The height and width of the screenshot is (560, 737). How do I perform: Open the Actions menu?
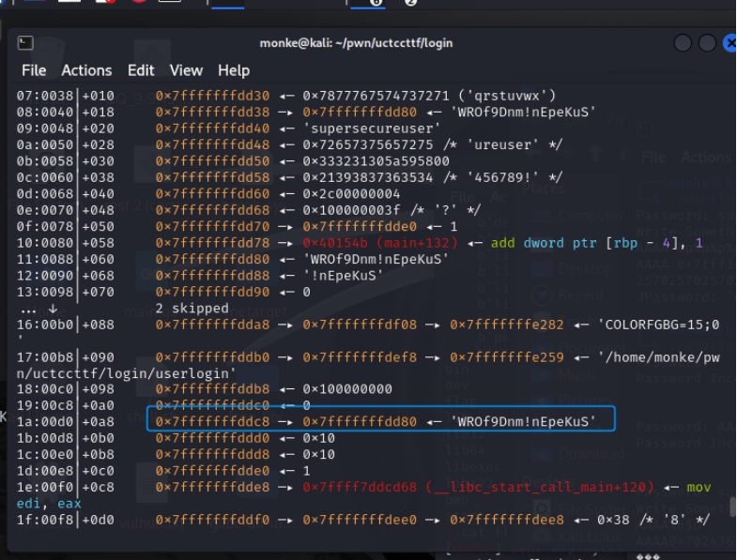pyautogui.click(x=86, y=70)
